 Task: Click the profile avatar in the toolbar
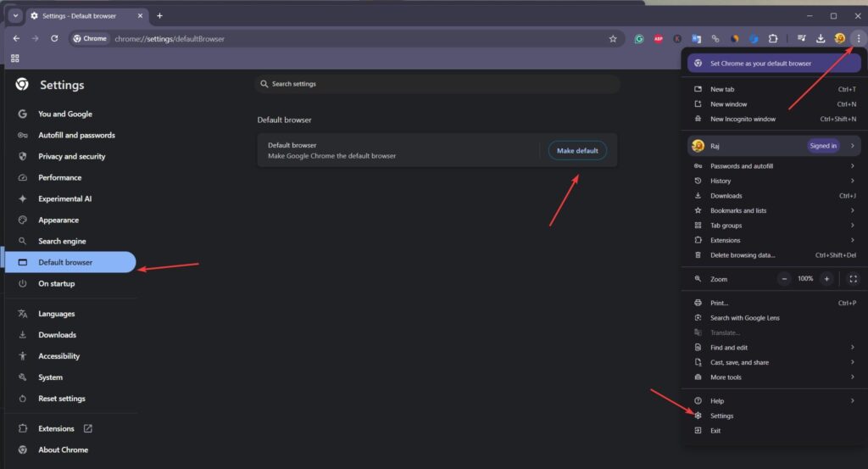tap(840, 38)
